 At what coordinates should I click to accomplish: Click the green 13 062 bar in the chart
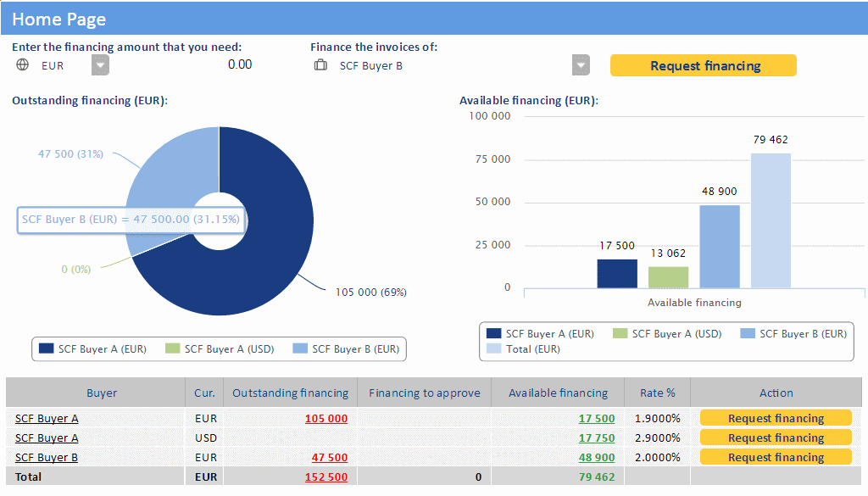tap(669, 277)
